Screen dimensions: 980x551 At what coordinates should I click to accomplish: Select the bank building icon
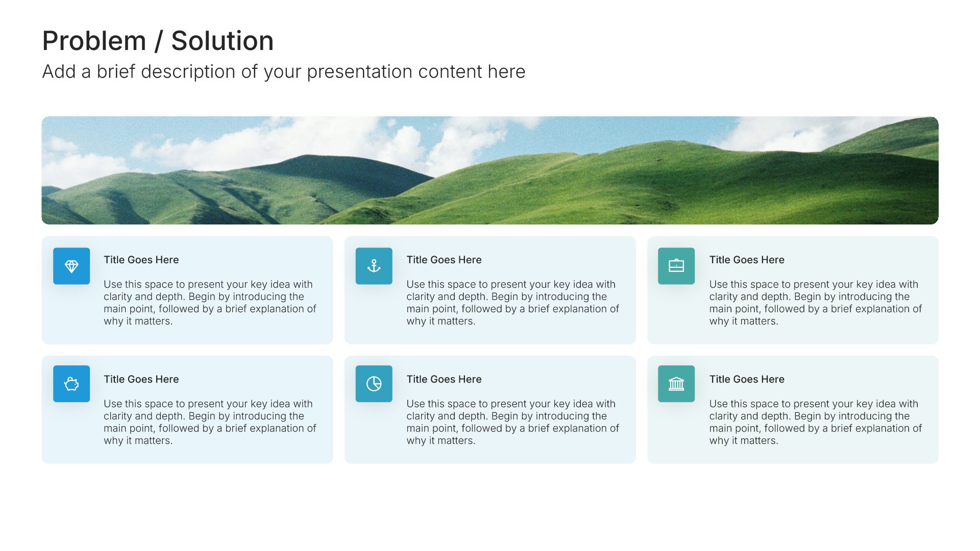tap(676, 384)
